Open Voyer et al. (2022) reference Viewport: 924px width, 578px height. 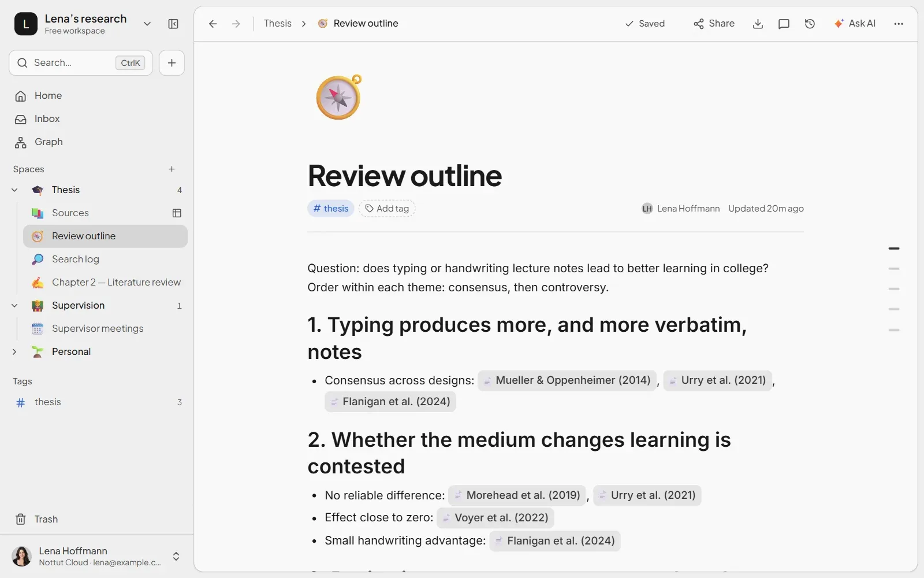click(x=495, y=518)
